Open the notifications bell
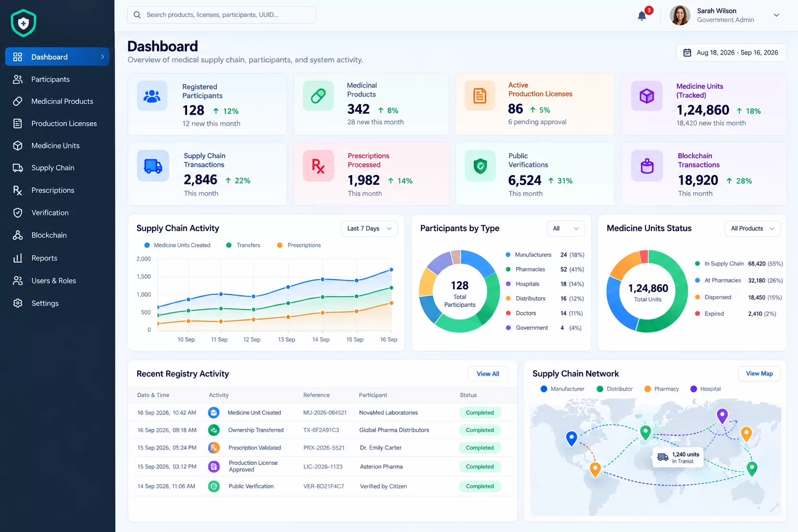Viewport: 798px width, 532px height. [642, 16]
